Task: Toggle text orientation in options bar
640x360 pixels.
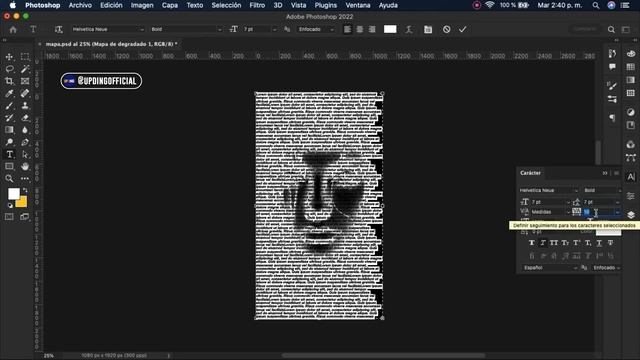Action: pos(58,29)
